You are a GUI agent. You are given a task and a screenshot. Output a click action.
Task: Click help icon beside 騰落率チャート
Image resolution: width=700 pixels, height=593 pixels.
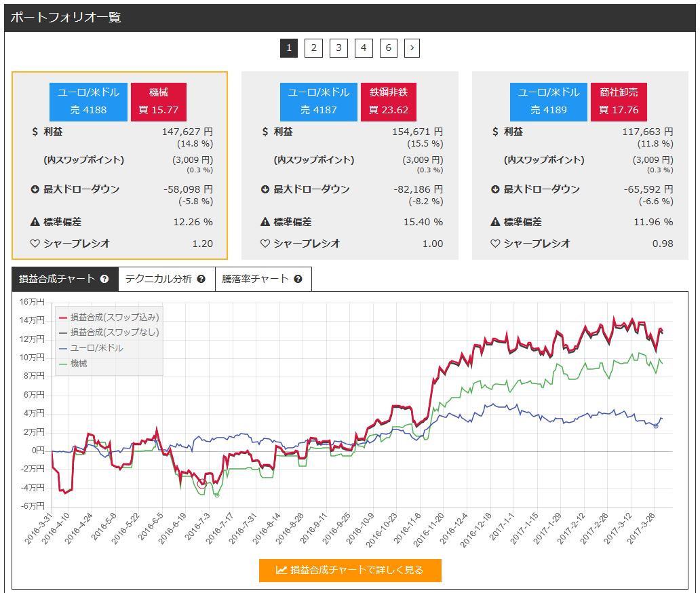pyautogui.click(x=298, y=279)
